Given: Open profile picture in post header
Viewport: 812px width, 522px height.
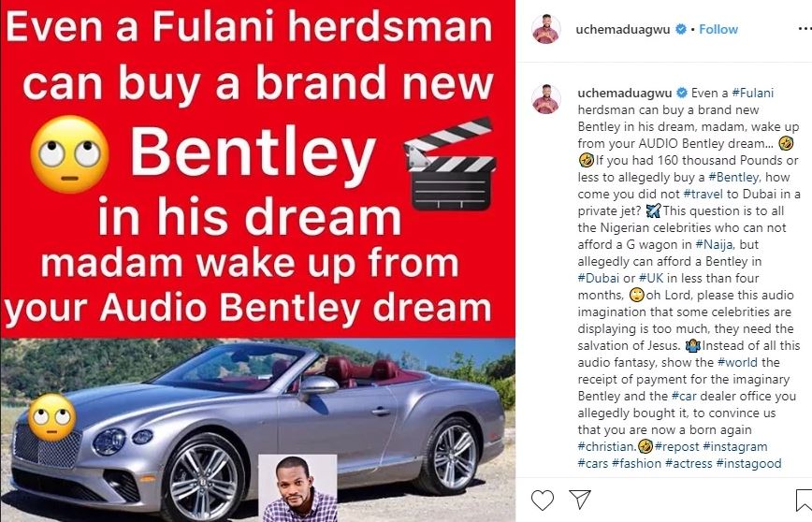Looking at the screenshot, I should tap(546, 29).
